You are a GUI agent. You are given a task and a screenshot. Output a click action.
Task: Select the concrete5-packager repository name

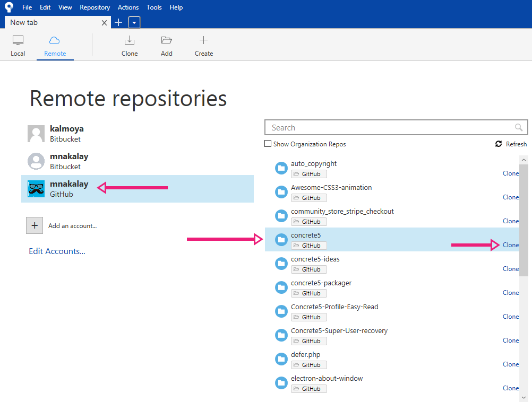tap(321, 283)
